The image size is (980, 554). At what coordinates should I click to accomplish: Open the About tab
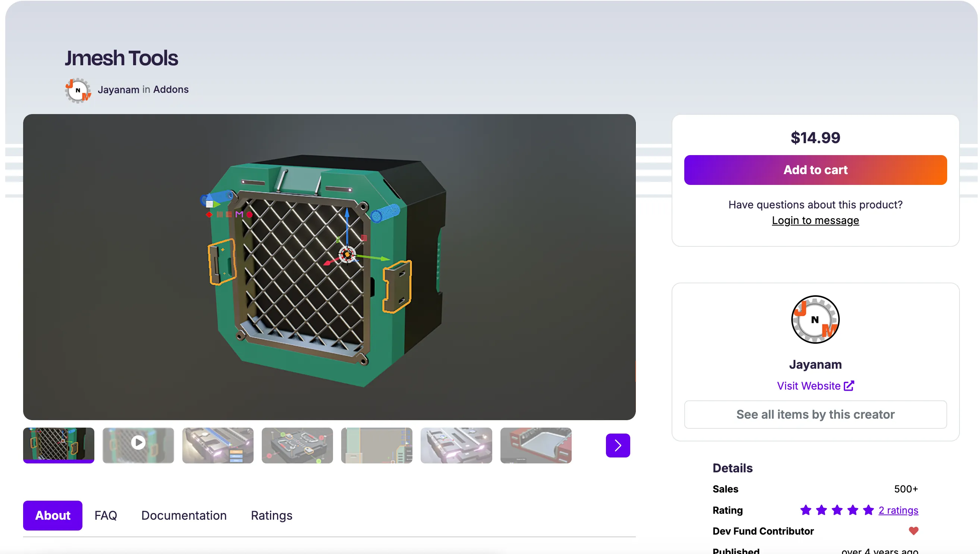click(53, 516)
